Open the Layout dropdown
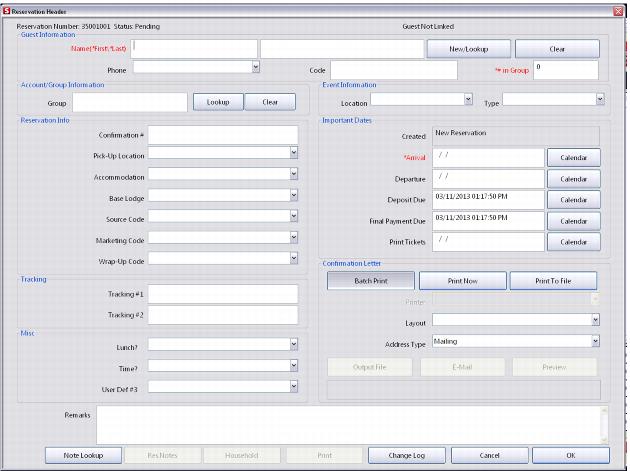The height and width of the screenshot is (471, 630). (x=595, y=320)
